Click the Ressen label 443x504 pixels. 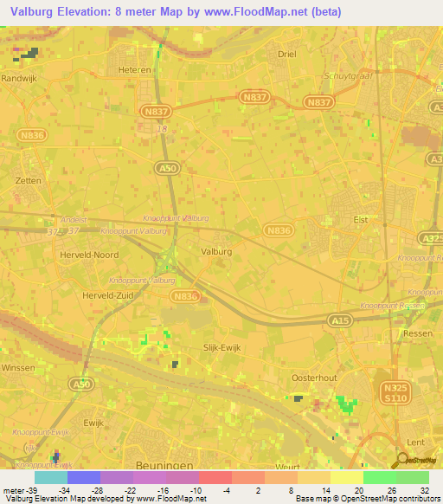(418, 333)
